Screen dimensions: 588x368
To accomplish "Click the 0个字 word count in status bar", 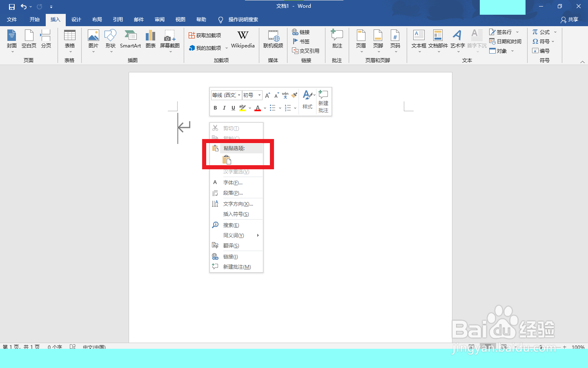I will (55, 347).
